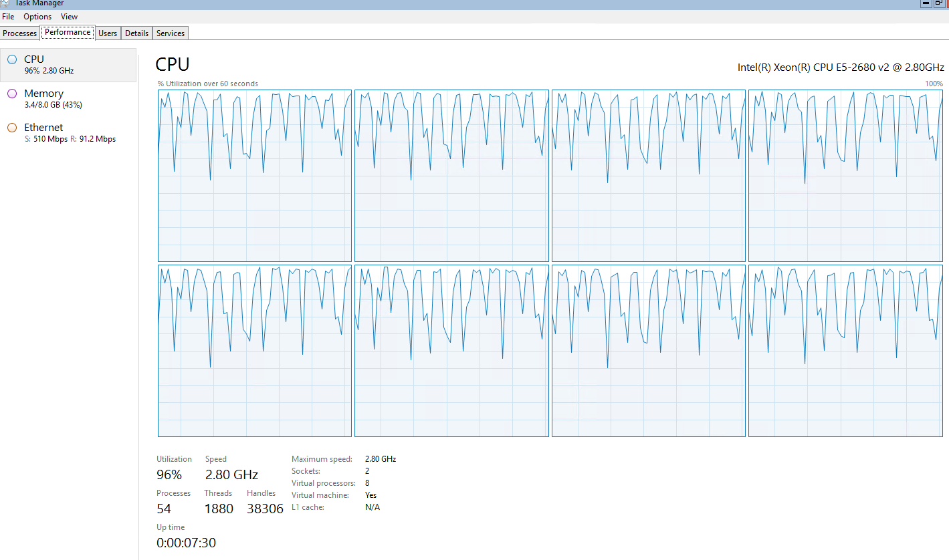Open the View menu

click(69, 17)
